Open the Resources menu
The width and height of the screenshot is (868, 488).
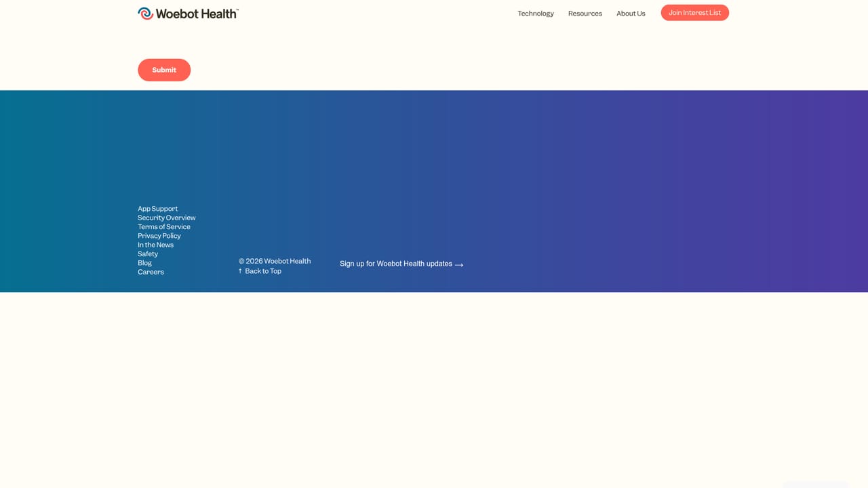[x=585, y=14]
